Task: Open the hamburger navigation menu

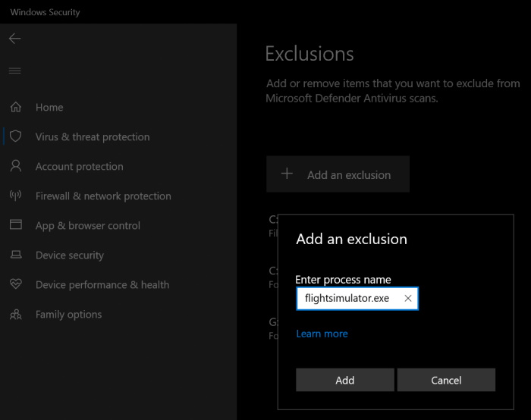Action: (x=15, y=71)
